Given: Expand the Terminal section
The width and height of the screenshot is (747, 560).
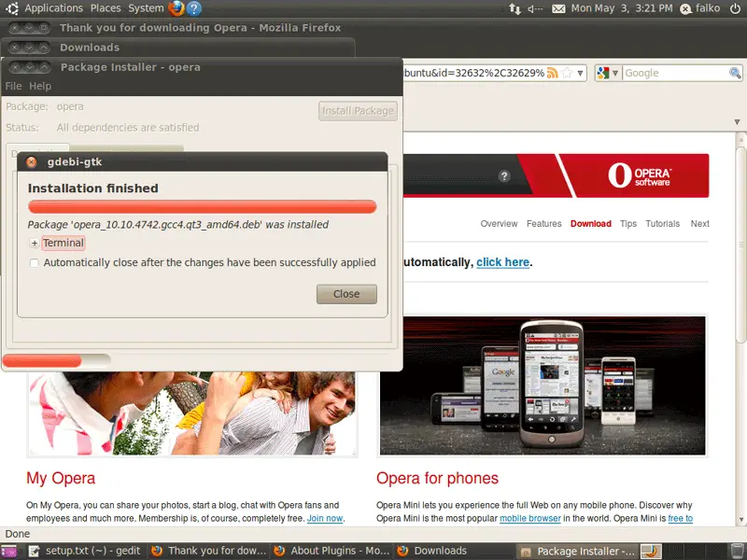Looking at the screenshot, I should (x=35, y=243).
